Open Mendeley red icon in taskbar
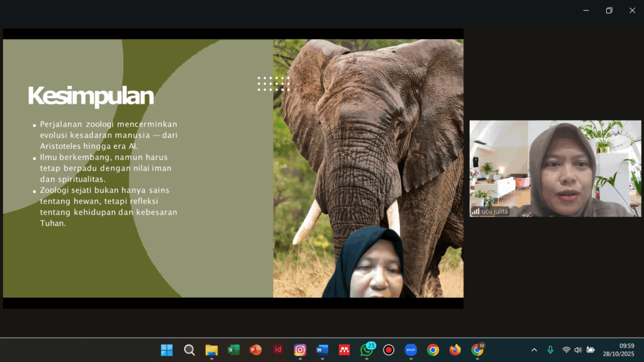 [344, 350]
